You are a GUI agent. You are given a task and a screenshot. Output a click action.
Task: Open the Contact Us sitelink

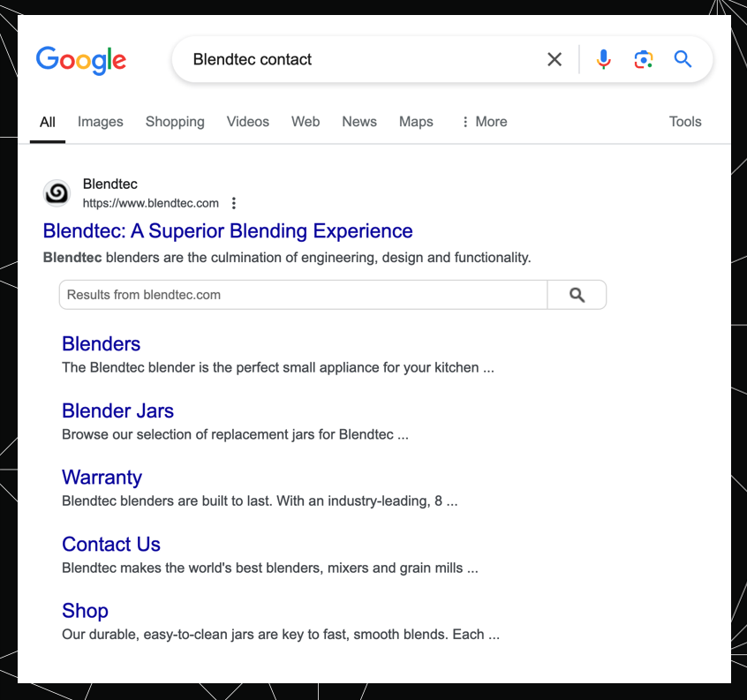click(111, 544)
